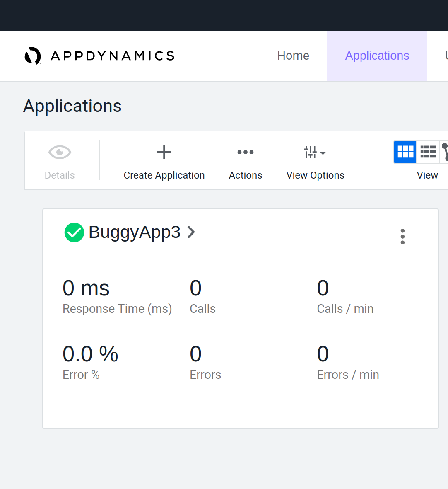Image resolution: width=448 pixels, height=489 pixels.
Task: Click the Applications page heading
Action: point(72,106)
